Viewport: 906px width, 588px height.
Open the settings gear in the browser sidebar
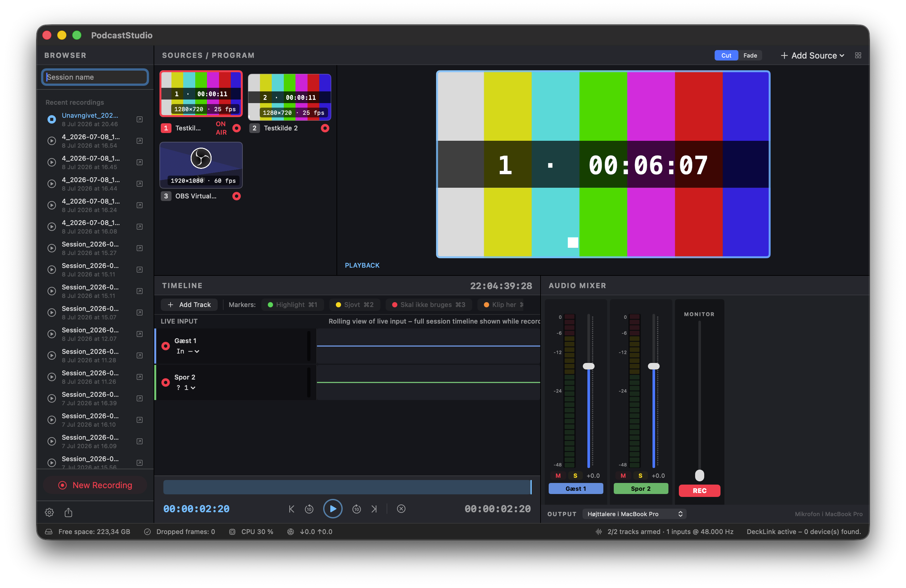click(49, 512)
